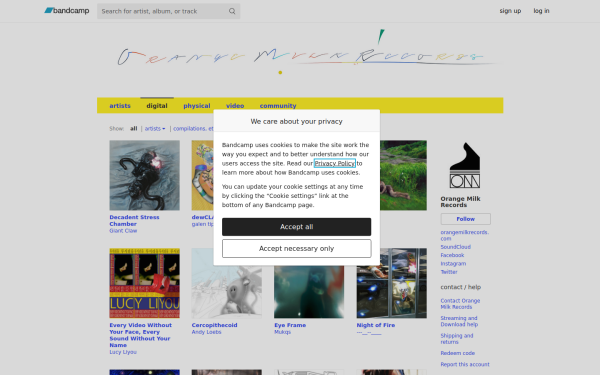Click the Accept all button
This screenshot has height=375, width=600.
297,227
